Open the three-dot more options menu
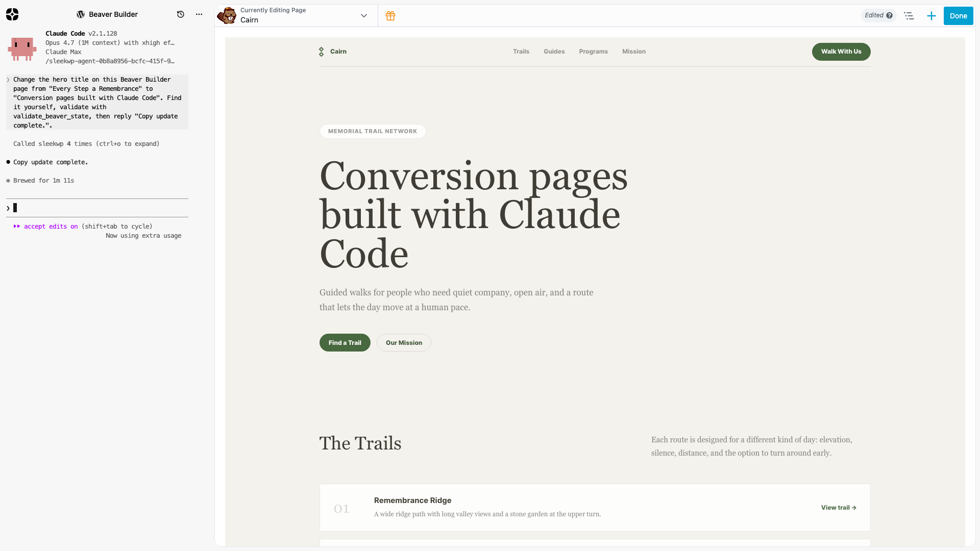Screen dimensions: 980x551 click(x=199, y=14)
